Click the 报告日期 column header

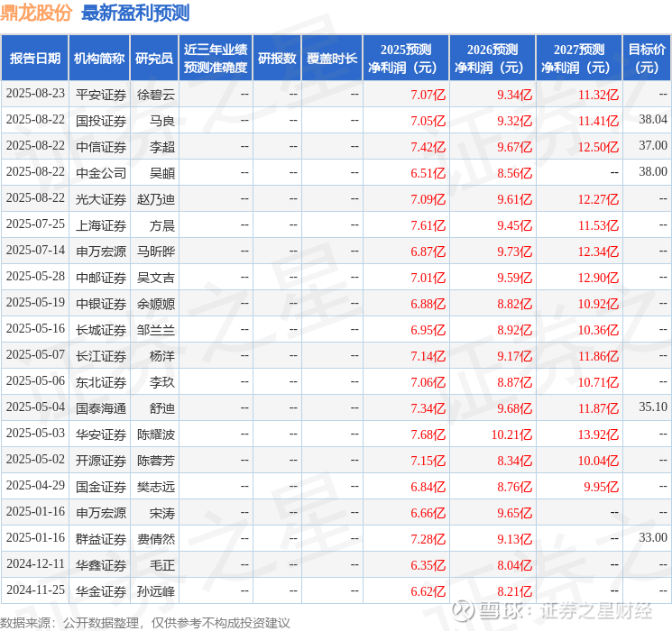(34, 59)
